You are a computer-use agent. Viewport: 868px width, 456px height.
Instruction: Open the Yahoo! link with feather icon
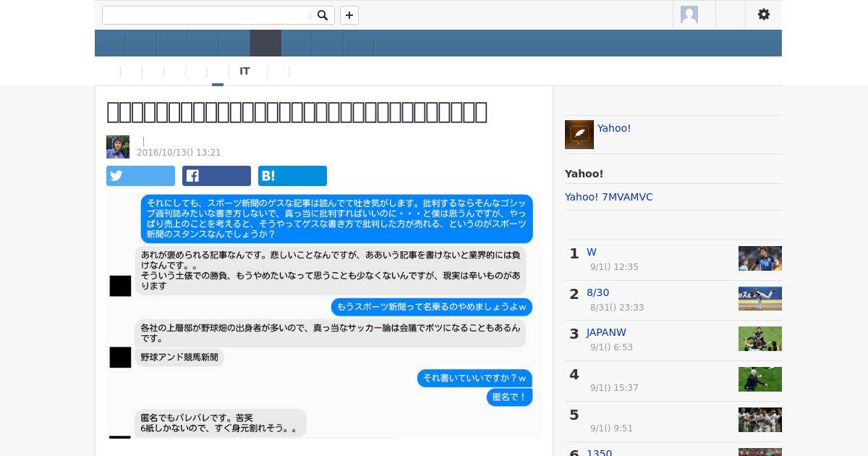pyautogui.click(x=614, y=128)
